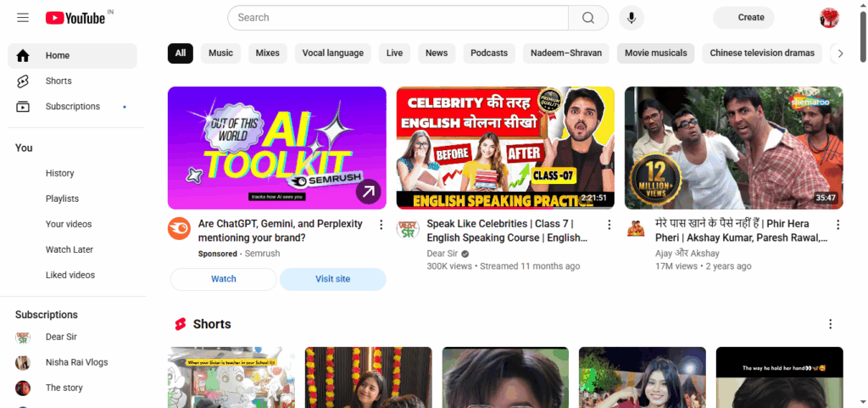Select the All filter chip
The height and width of the screenshot is (408, 868).
[181, 53]
